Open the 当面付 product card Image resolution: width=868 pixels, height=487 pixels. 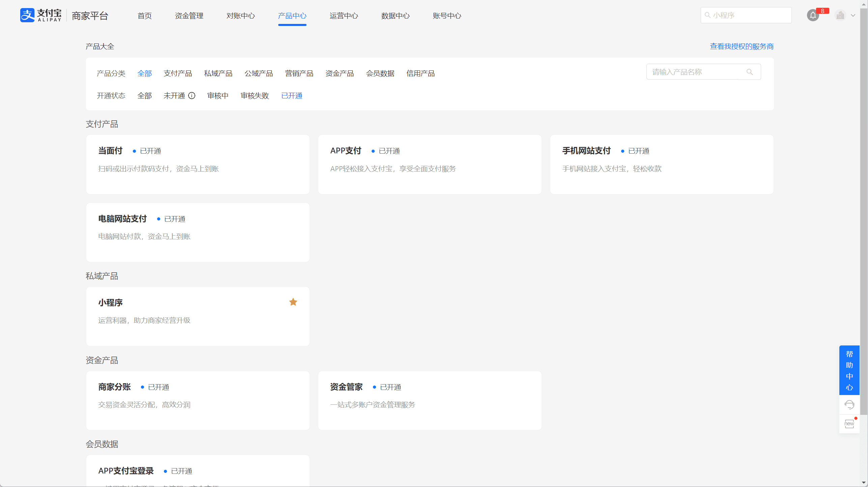click(x=198, y=164)
